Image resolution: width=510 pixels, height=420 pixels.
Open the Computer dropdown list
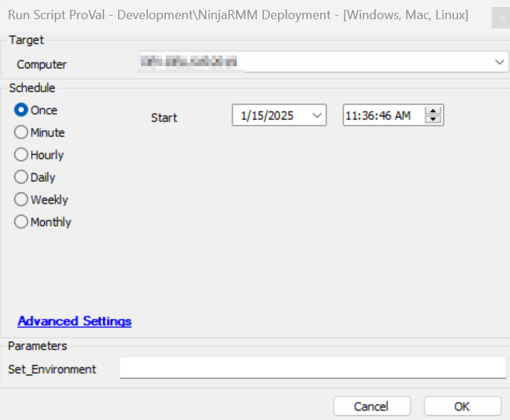coord(499,62)
